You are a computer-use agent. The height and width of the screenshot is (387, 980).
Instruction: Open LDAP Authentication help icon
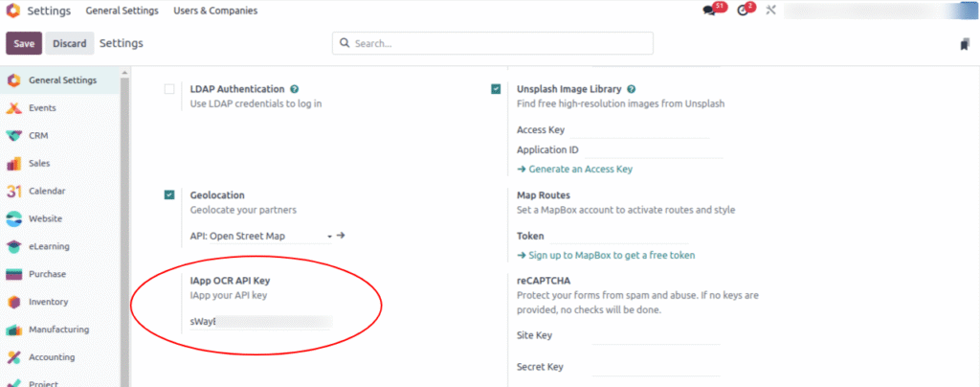click(295, 89)
